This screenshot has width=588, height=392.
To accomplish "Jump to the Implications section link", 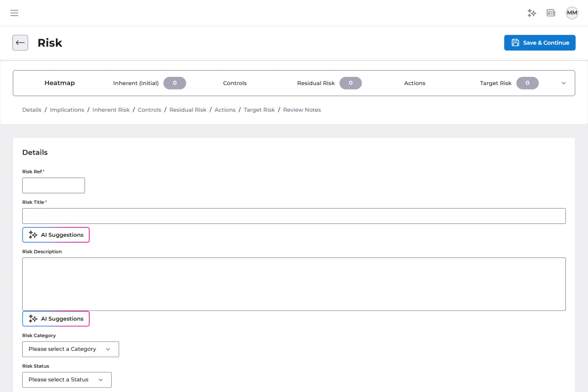I will tap(67, 110).
